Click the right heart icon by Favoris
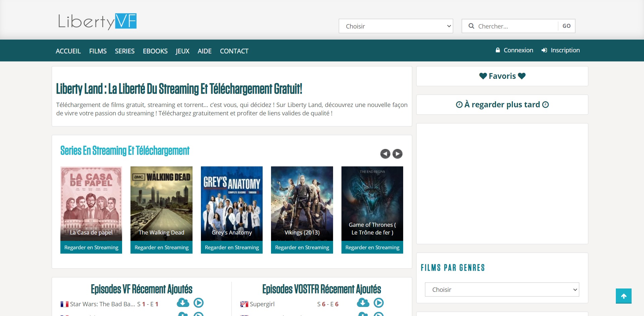Screen dimensions: 644x316 [522, 76]
